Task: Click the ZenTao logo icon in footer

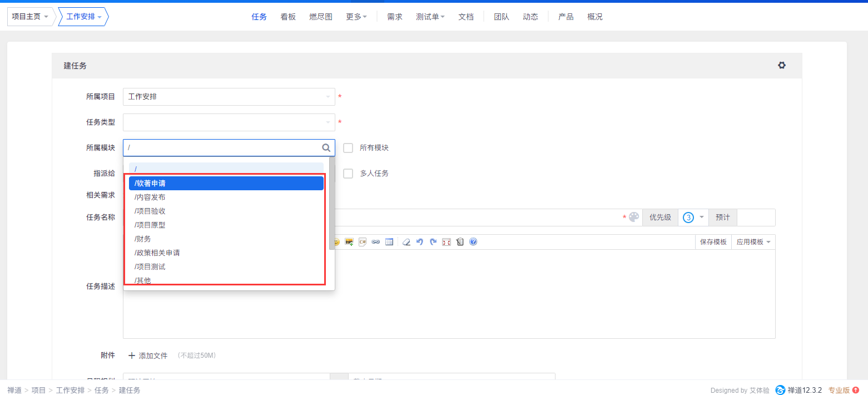Action: [780, 390]
